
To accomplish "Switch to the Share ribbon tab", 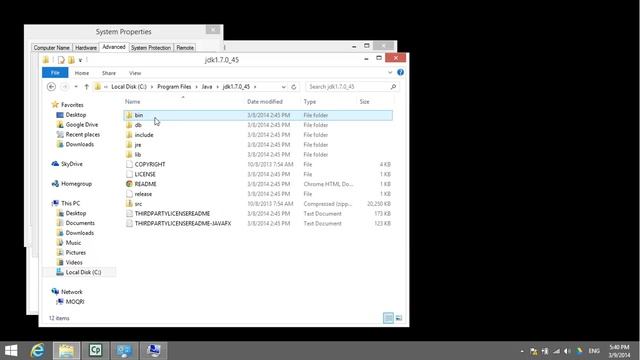I will pos(109,73).
